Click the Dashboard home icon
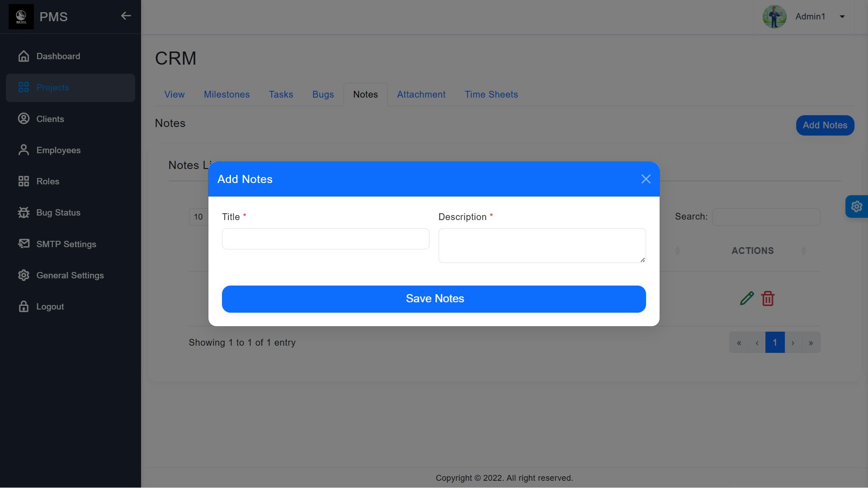The height and width of the screenshot is (488, 868). 24,56
